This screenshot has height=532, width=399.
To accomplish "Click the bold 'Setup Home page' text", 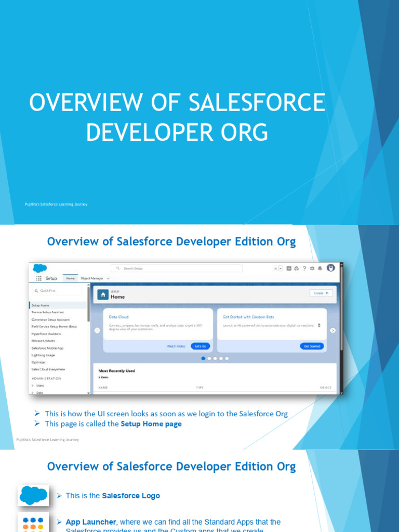I will (x=151, y=424).
